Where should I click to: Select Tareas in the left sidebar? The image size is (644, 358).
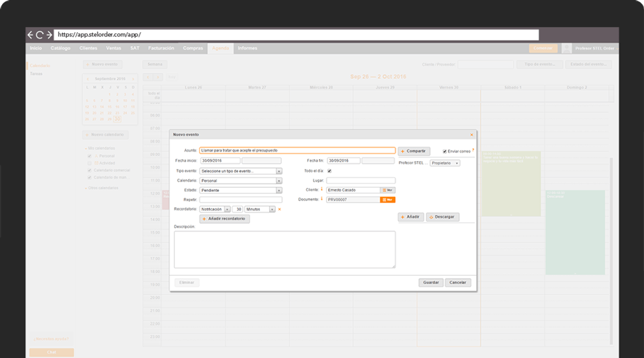click(36, 74)
